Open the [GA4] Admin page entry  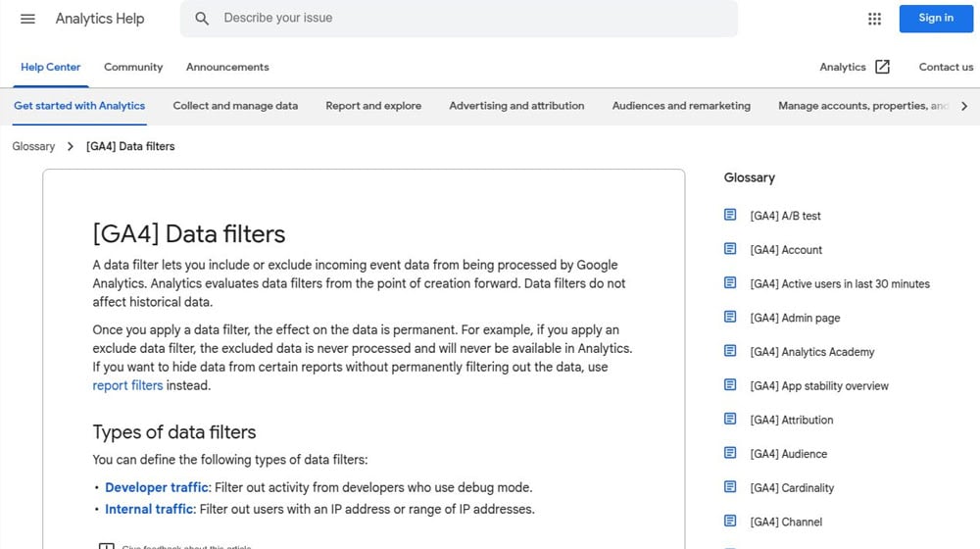(795, 318)
